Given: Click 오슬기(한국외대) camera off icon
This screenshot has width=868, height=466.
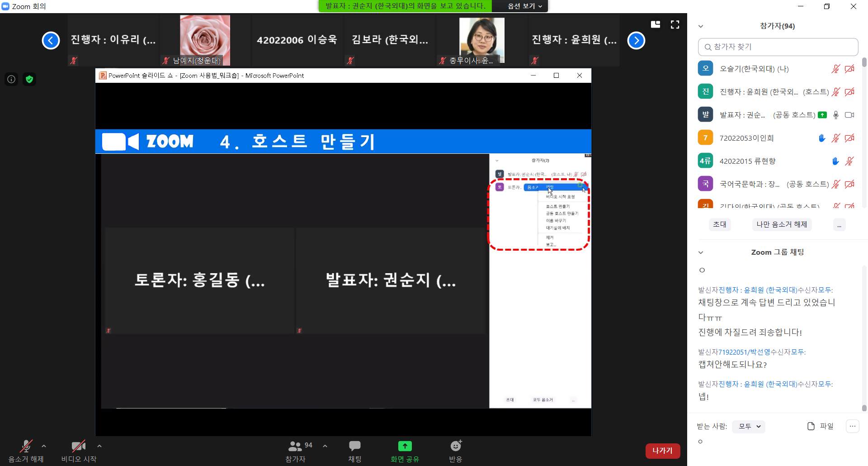Looking at the screenshot, I should coord(849,69).
